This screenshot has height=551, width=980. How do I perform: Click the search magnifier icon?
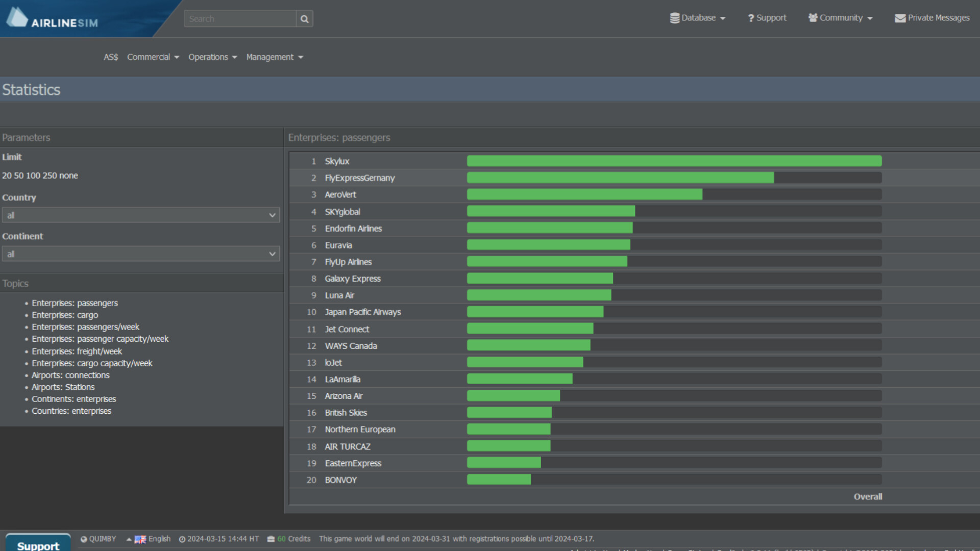(304, 18)
